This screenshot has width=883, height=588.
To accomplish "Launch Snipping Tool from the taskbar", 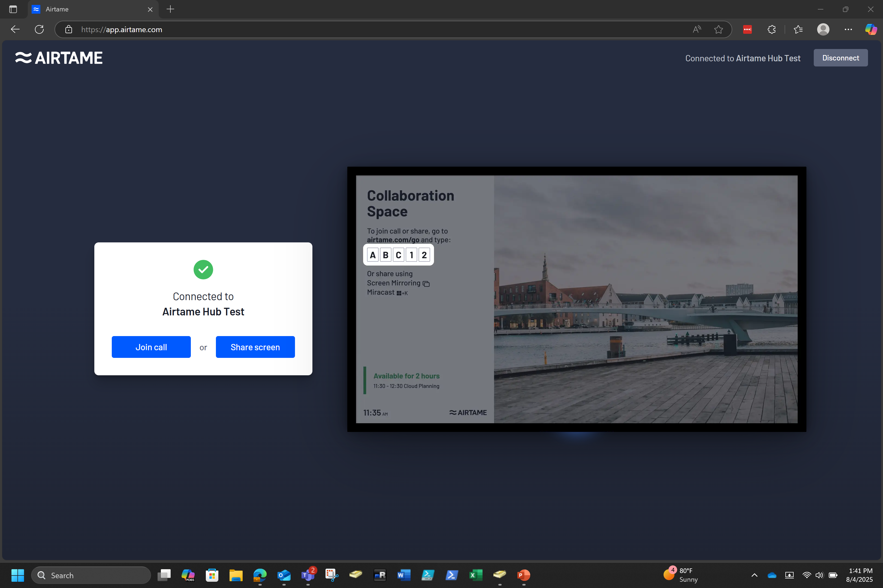I will [x=331, y=575].
